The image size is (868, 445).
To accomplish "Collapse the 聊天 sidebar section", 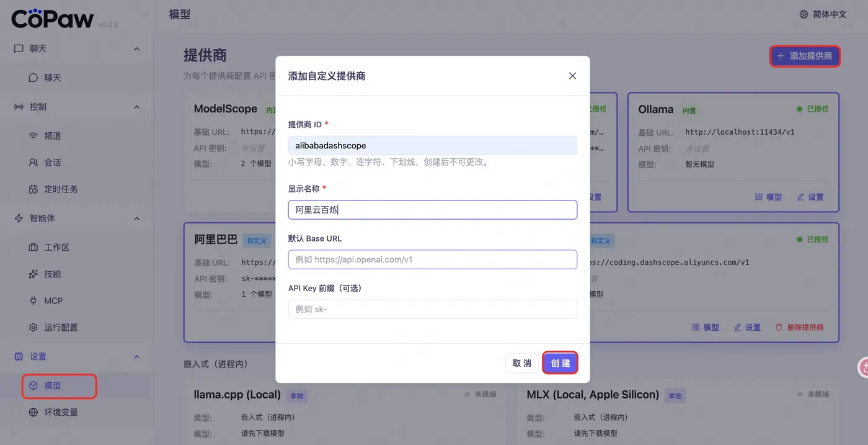I will [137, 48].
